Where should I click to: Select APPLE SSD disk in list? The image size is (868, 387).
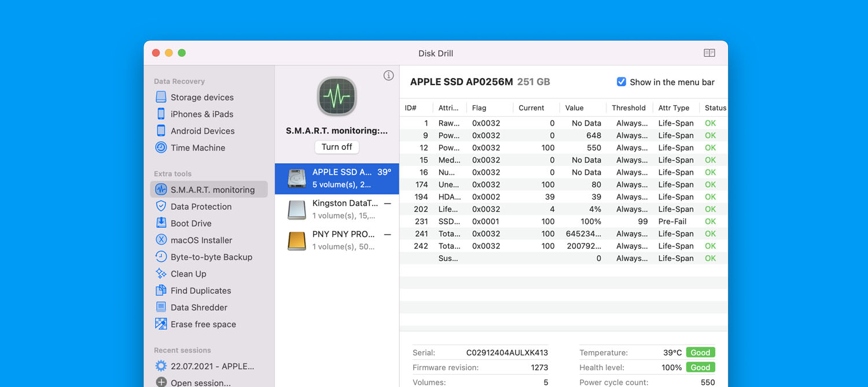coord(337,178)
